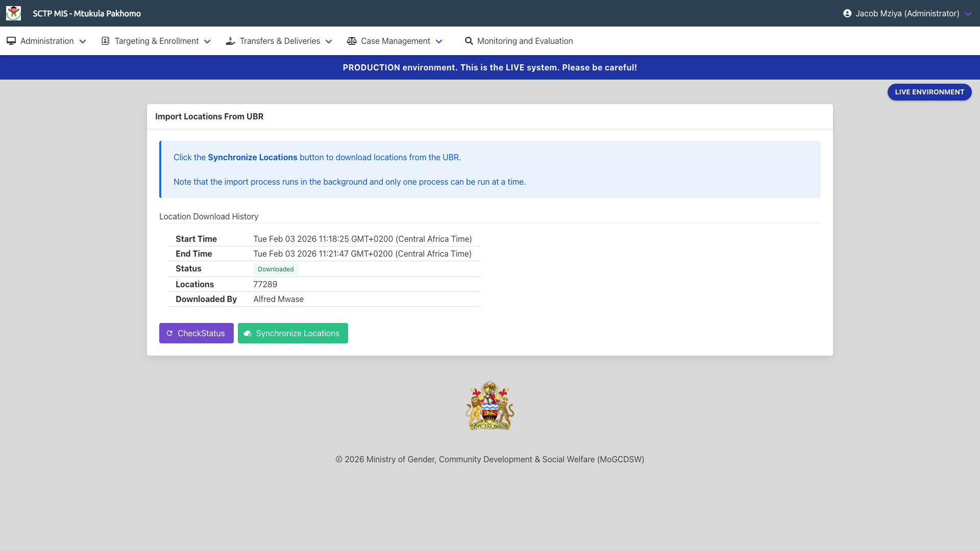Click the Transfers & Deliveries hand icon
Viewport: 980px width, 551px height.
click(230, 41)
